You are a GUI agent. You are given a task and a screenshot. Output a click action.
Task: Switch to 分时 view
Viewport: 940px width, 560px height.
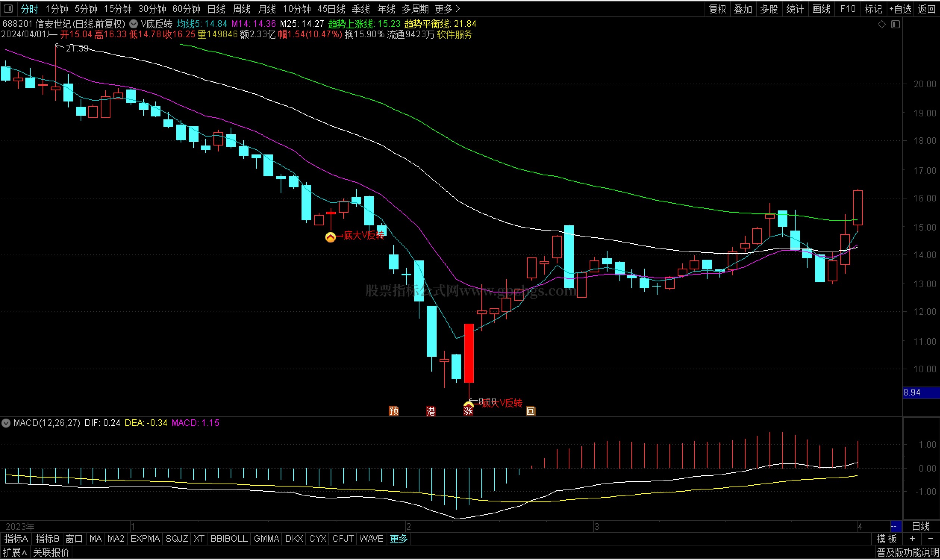[29, 9]
